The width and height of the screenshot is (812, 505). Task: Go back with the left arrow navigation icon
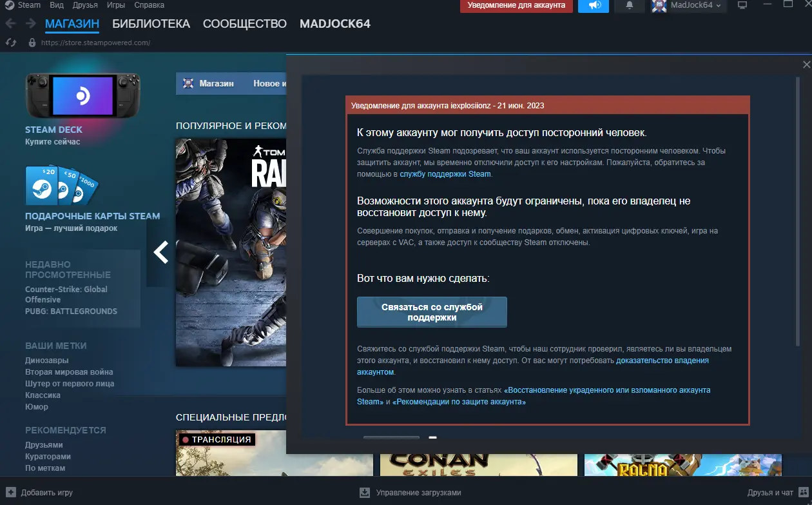[10, 24]
